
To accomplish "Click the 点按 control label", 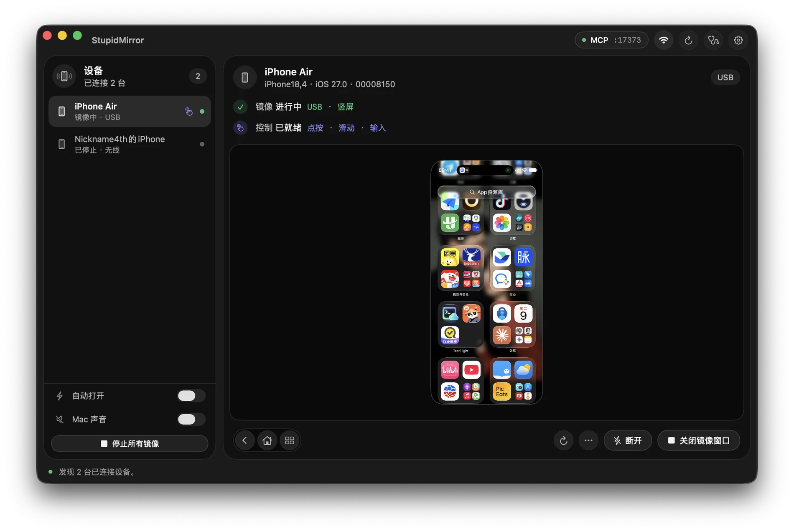I will pos(315,128).
